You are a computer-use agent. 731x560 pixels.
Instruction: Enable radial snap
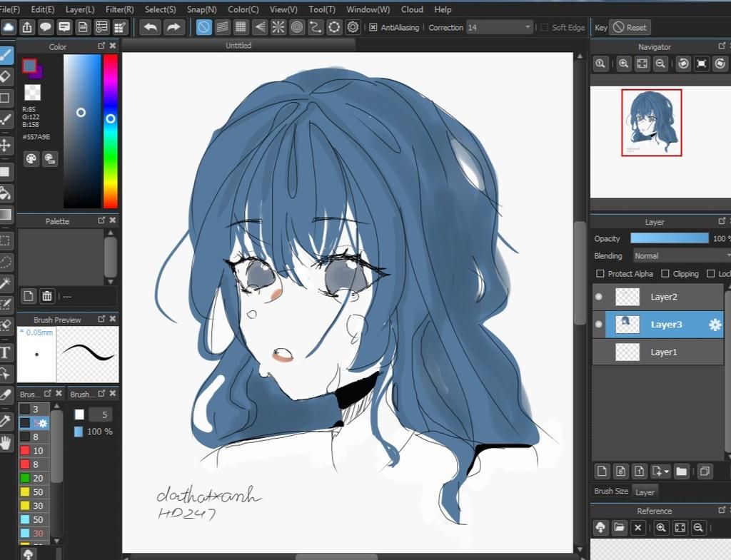[x=278, y=28]
